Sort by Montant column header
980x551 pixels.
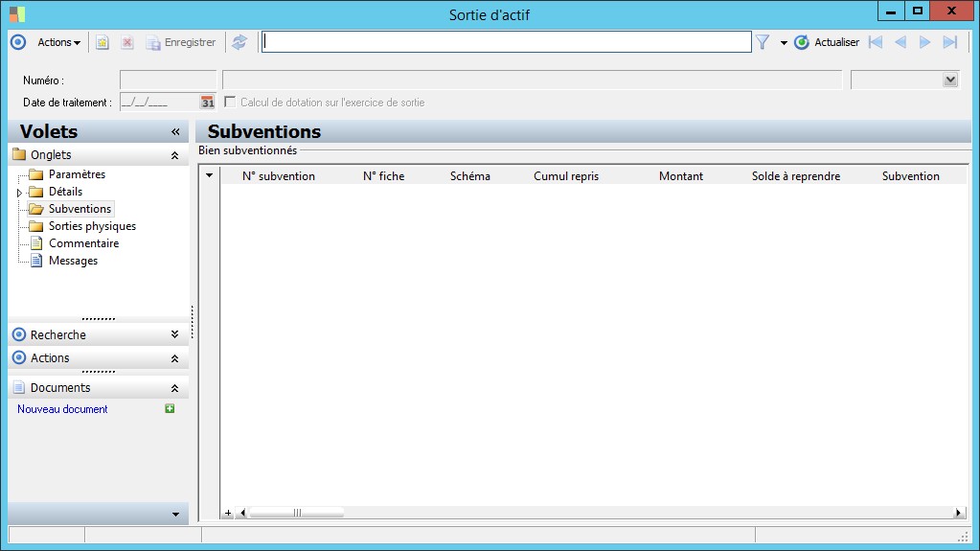[x=681, y=176]
